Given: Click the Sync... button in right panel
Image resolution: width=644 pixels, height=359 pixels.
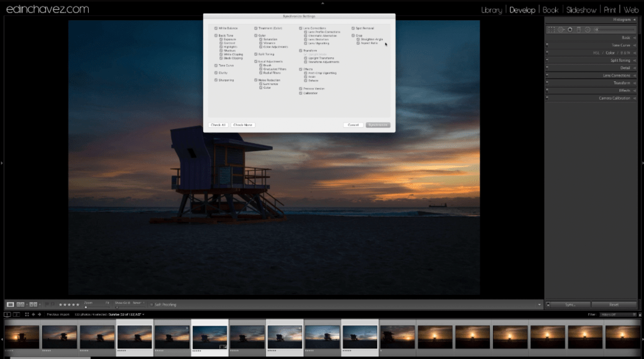Looking at the screenshot, I should click(570, 305).
